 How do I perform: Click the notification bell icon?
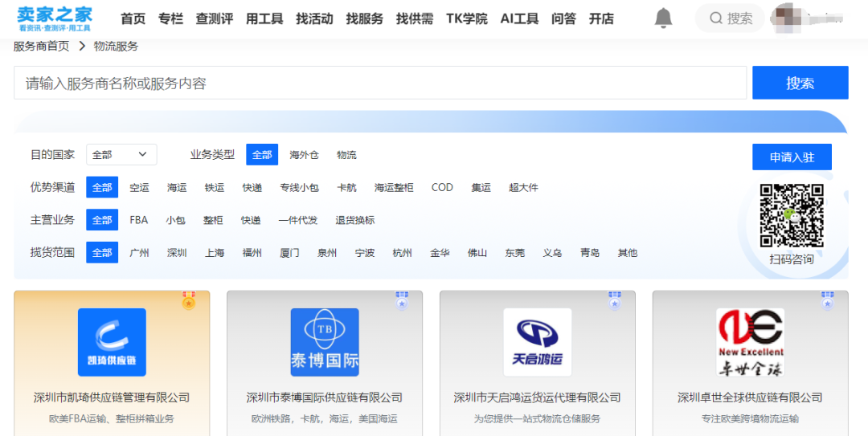663,18
